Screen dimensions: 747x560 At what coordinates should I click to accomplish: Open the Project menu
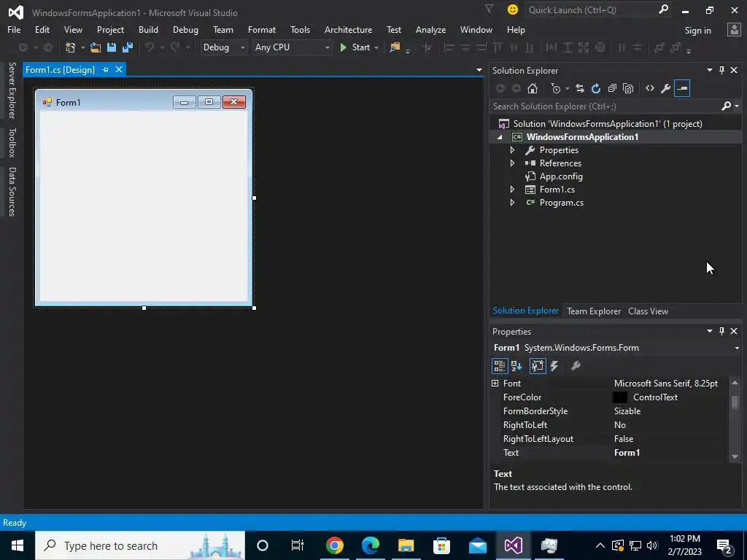click(x=110, y=29)
